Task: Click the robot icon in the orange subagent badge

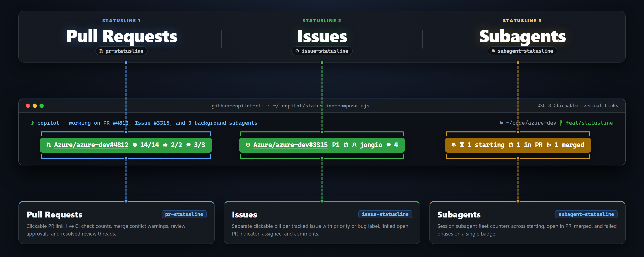Action: [453, 145]
